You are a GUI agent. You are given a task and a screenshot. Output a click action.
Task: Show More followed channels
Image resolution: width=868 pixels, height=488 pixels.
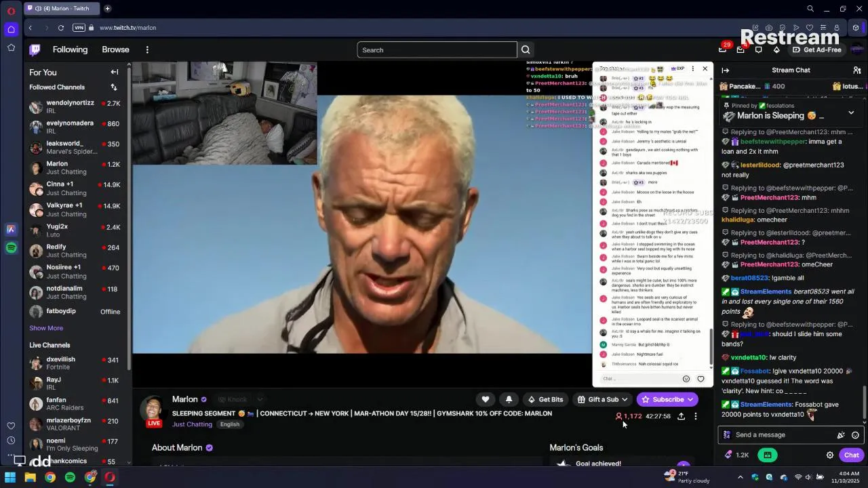(46, 328)
